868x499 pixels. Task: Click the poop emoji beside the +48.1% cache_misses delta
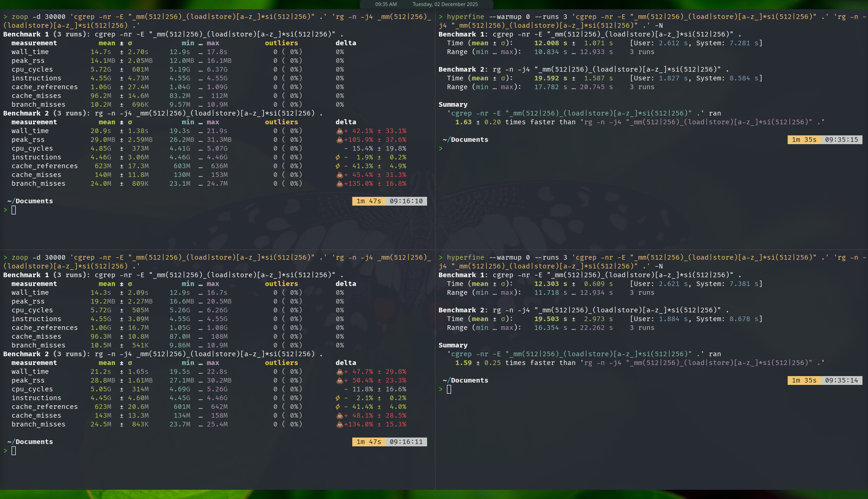[339, 416]
